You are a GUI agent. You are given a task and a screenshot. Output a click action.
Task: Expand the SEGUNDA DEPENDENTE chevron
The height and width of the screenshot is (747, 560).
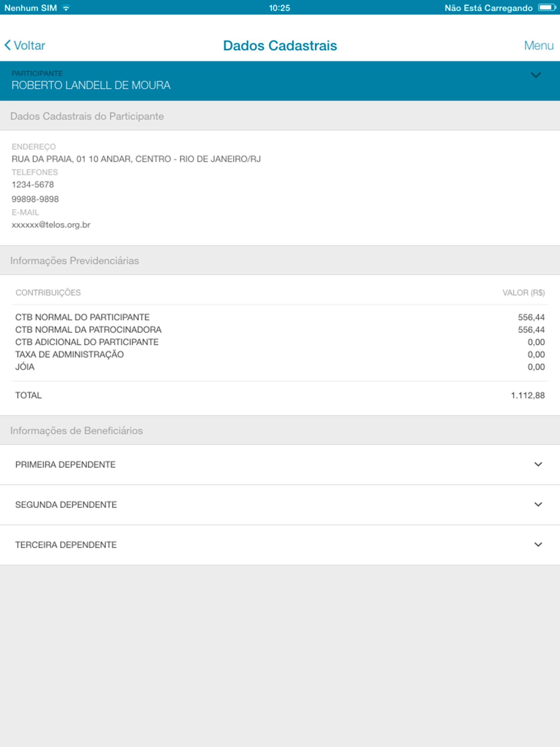(x=538, y=504)
